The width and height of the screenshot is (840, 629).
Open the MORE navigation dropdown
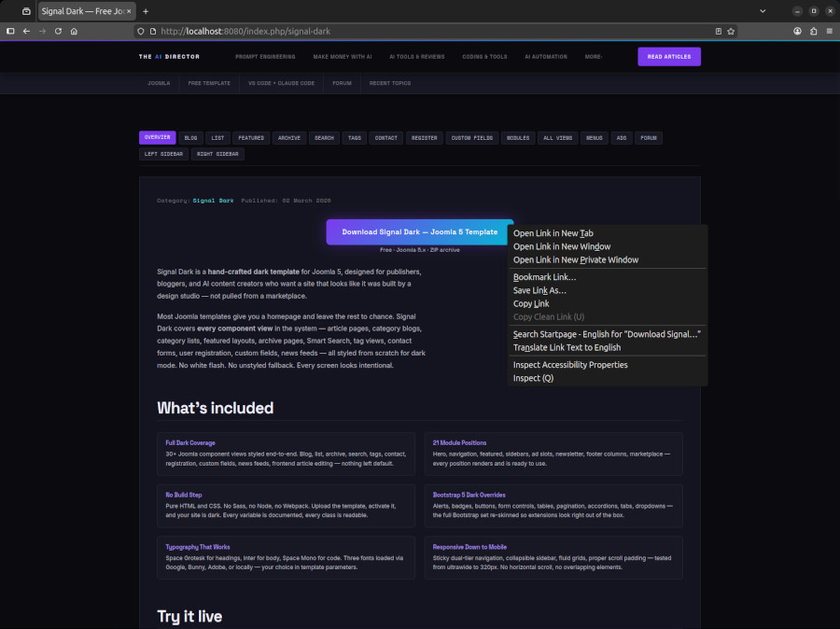tap(593, 56)
